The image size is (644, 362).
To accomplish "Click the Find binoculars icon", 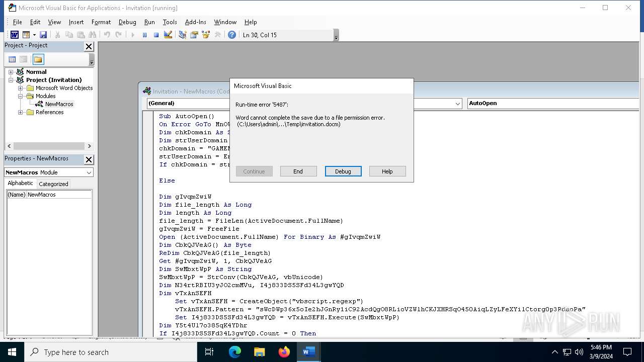I will click(92, 35).
